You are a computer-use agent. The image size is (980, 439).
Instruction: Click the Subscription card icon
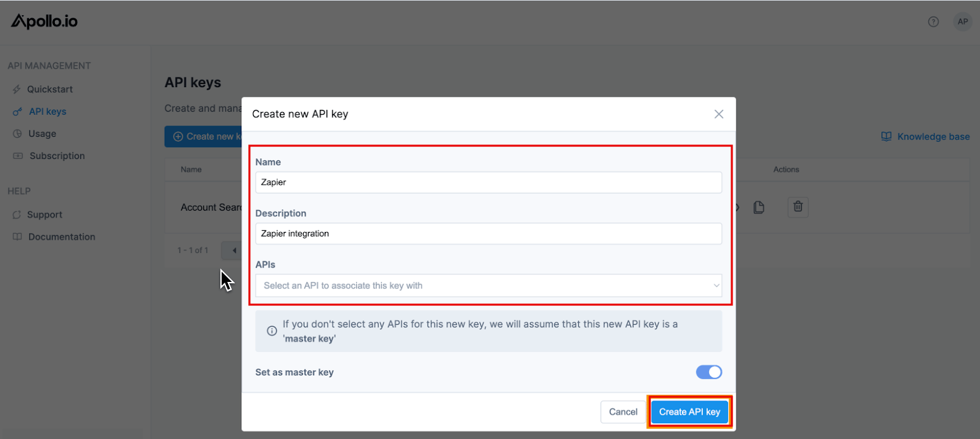coord(18,156)
